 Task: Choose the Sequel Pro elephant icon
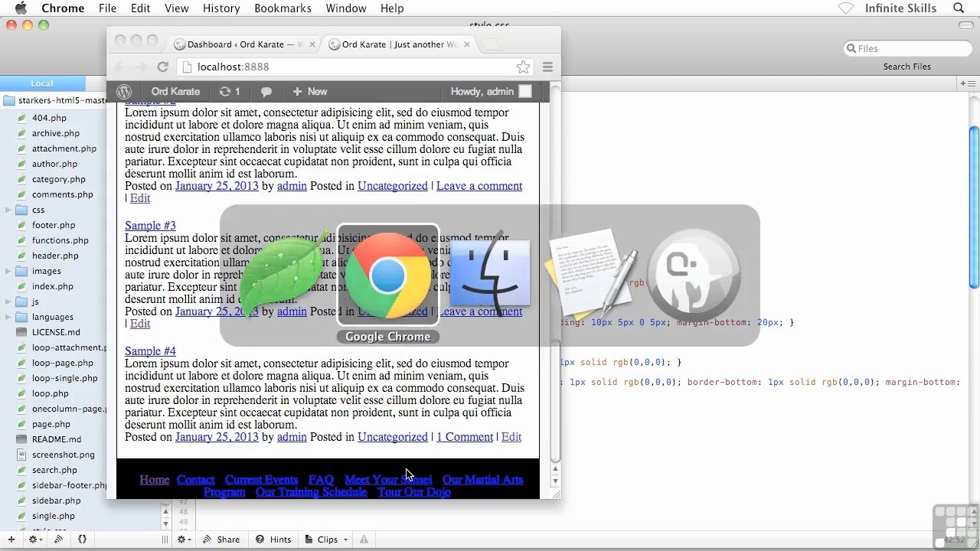694,275
